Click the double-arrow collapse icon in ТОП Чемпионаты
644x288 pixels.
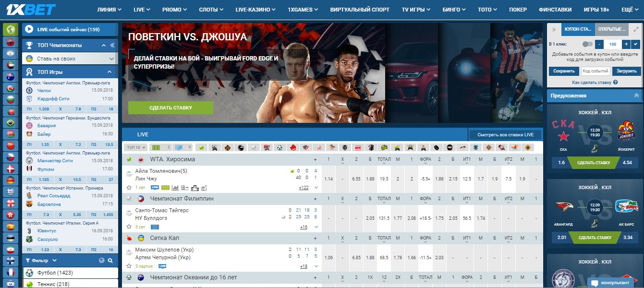[112, 45]
